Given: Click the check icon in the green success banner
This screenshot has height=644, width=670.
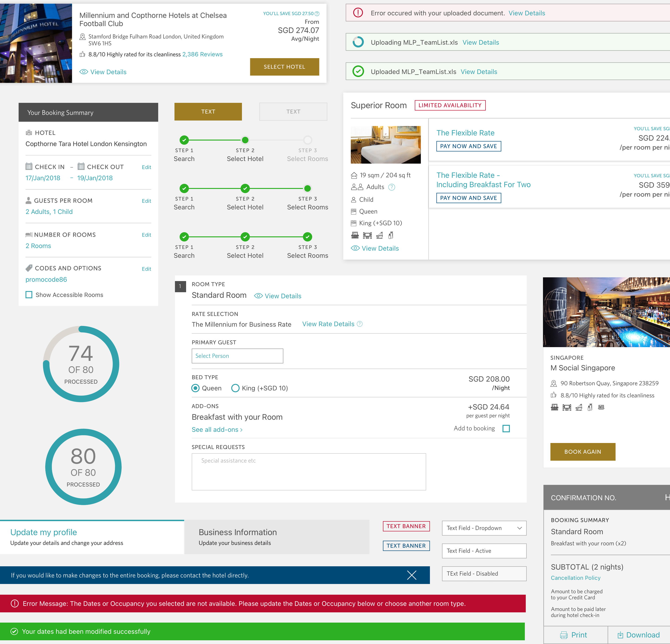Looking at the screenshot, I should point(14,631).
